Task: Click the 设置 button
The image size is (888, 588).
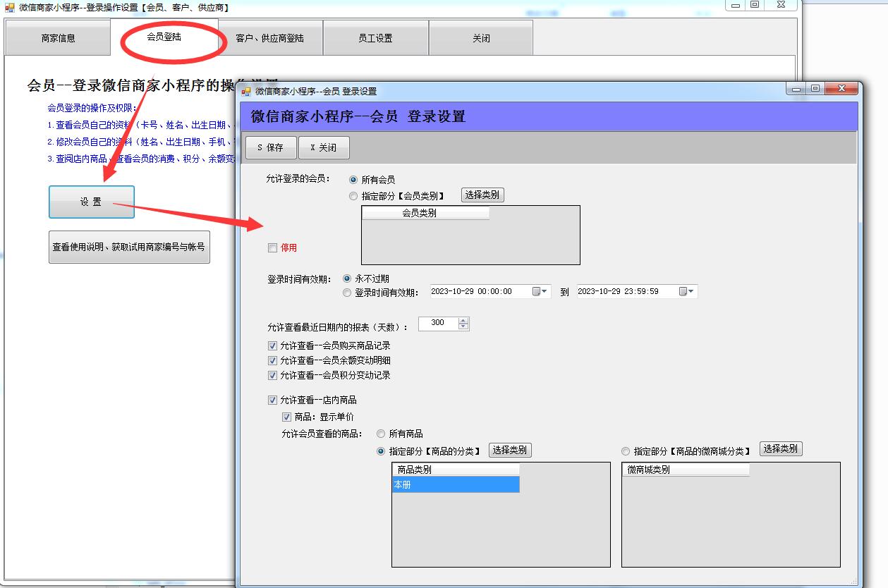Action: pos(91,202)
